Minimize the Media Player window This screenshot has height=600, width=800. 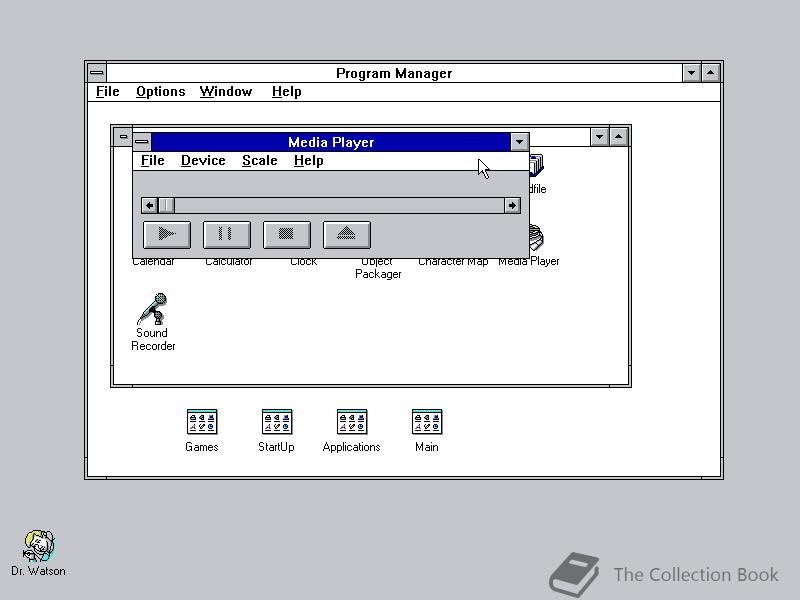tap(519, 142)
